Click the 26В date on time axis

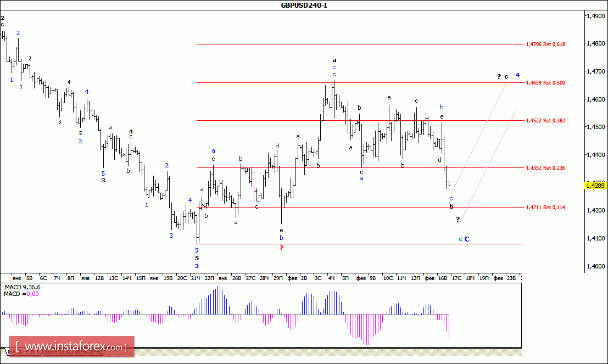(x=237, y=278)
